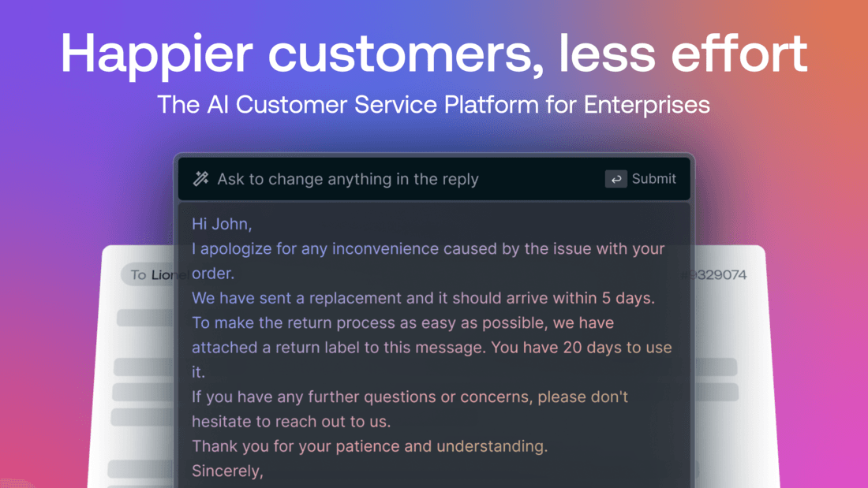Viewport: 868px width, 488px height.
Task: Click the enter-key arrow icon beside Submit
Action: coord(615,179)
